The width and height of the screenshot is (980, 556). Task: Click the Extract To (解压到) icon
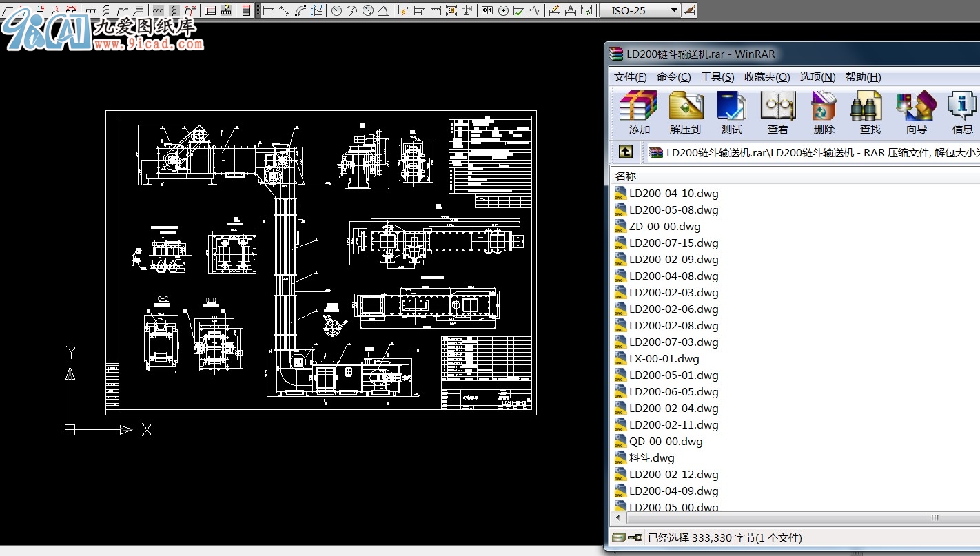coord(686,113)
